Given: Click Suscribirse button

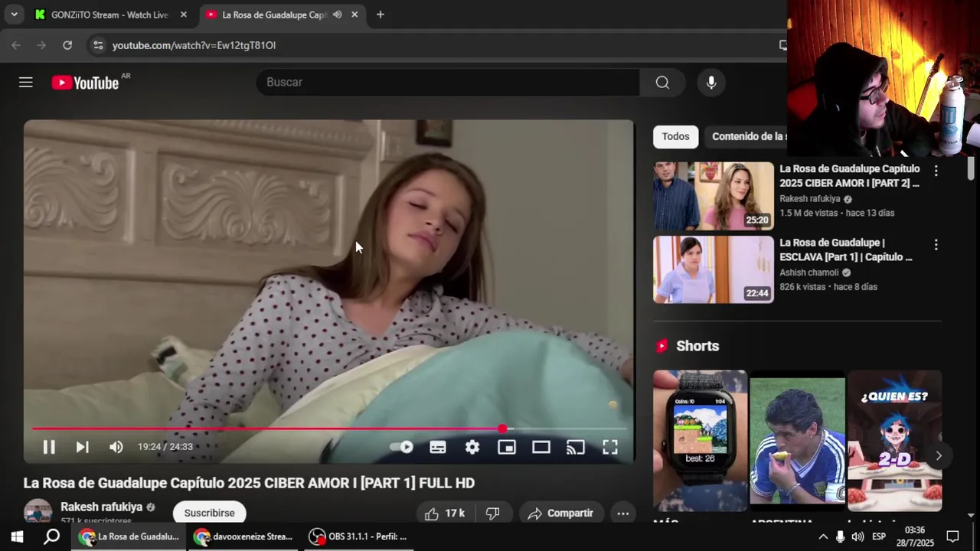Looking at the screenshot, I should click(209, 513).
